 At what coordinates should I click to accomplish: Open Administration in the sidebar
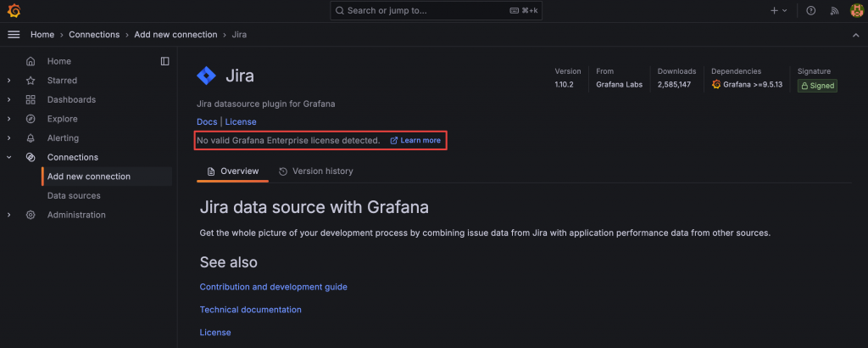tap(76, 215)
